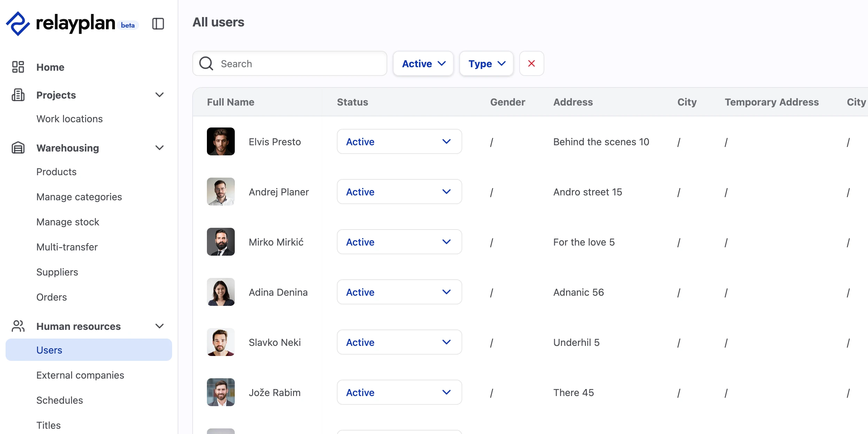Click the Full Name column header
Image resolution: width=868 pixels, height=434 pixels.
pyautogui.click(x=231, y=102)
